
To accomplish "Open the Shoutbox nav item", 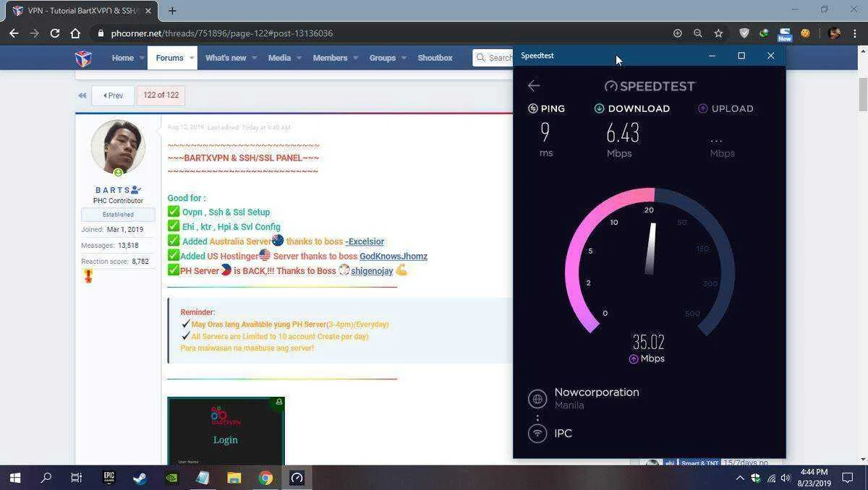I will pyautogui.click(x=435, y=58).
